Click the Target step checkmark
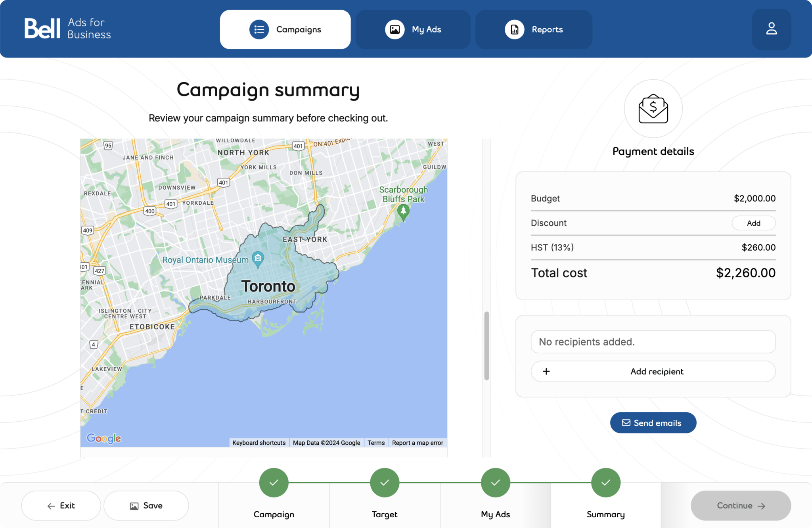 click(x=384, y=482)
